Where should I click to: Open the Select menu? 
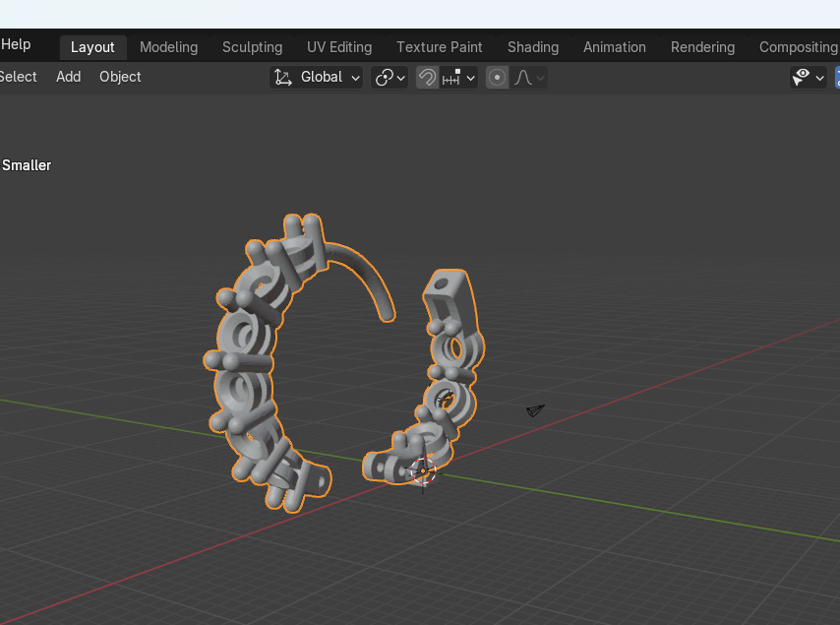coord(18,77)
